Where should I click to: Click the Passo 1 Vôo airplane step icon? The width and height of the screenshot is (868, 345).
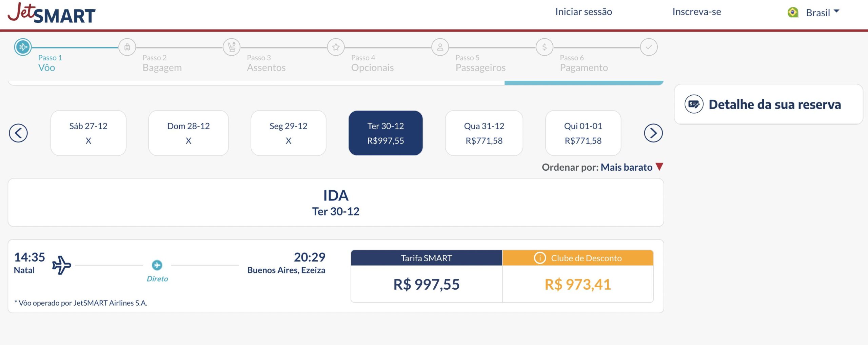pos(23,47)
